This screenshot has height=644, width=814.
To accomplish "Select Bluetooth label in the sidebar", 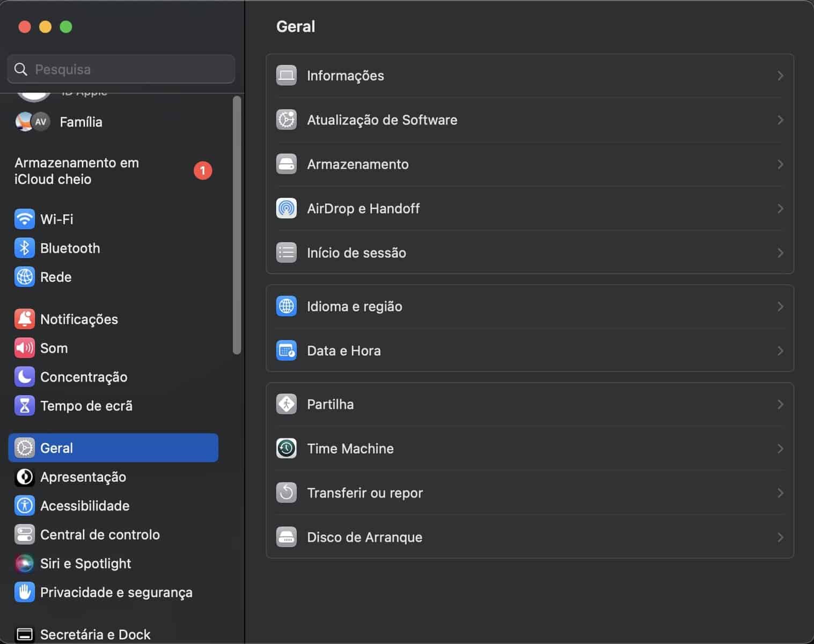I will pyautogui.click(x=70, y=248).
